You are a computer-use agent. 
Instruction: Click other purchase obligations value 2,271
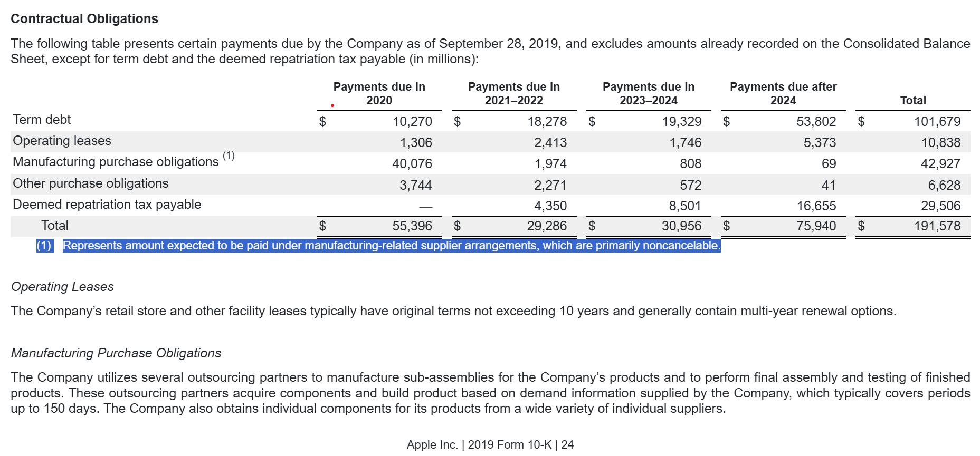550,186
